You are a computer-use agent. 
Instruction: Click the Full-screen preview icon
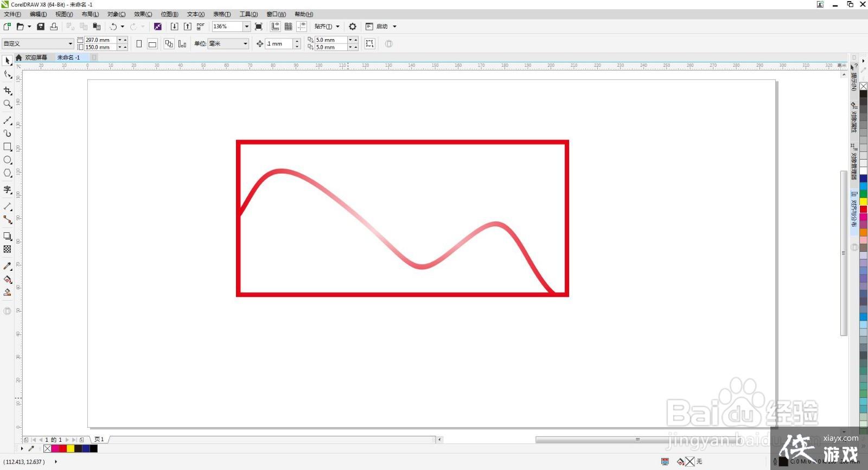tap(259, 26)
